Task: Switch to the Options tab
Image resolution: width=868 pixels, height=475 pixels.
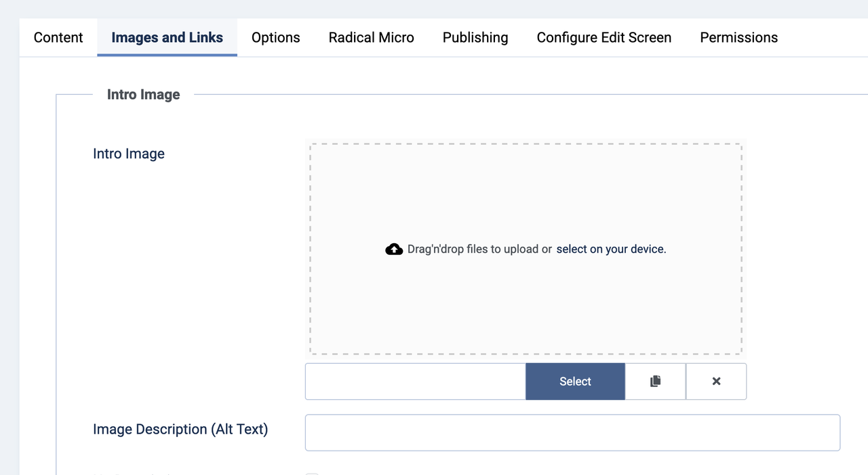Action: tap(275, 38)
